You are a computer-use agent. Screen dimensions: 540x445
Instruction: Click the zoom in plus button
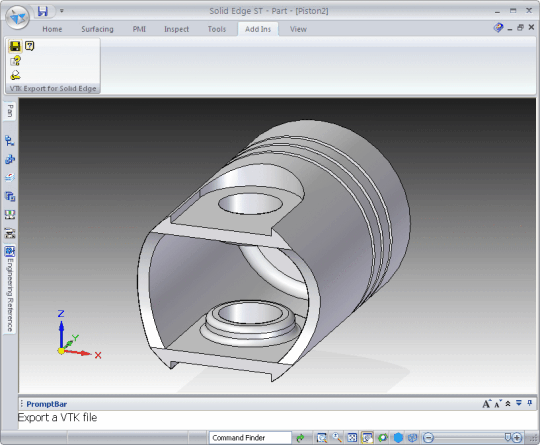517,438
